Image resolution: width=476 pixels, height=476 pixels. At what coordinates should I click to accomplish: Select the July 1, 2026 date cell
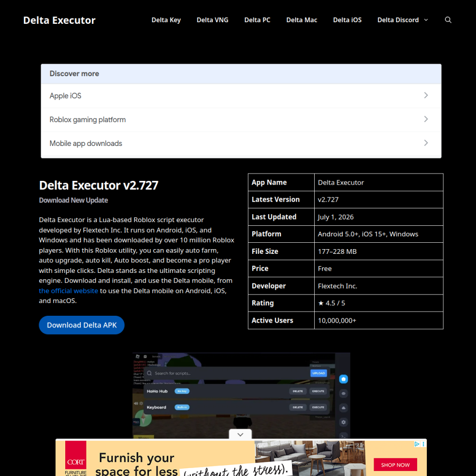[379, 217]
